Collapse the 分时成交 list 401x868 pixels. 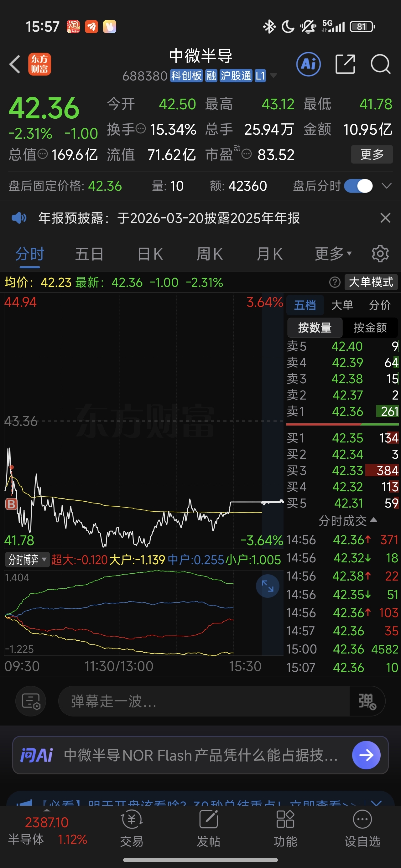[348, 521]
